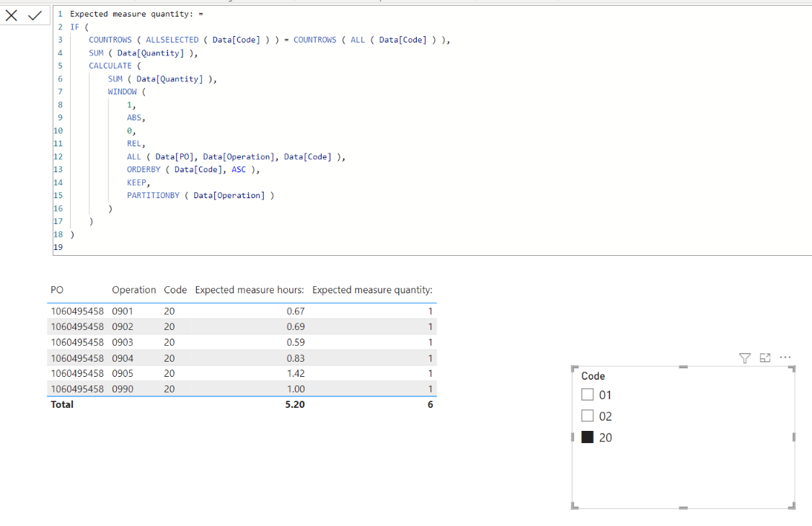Click the PARTITIONBY clause in the formula
Viewport: 812px width, 526px height.
pyautogui.click(x=200, y=195)
